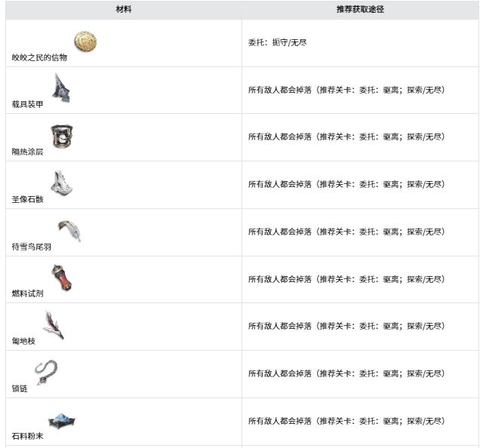This screenshot has height=448, width=486.
Task: Click the 隔热涂层 text label
Action: click(28, 152)
